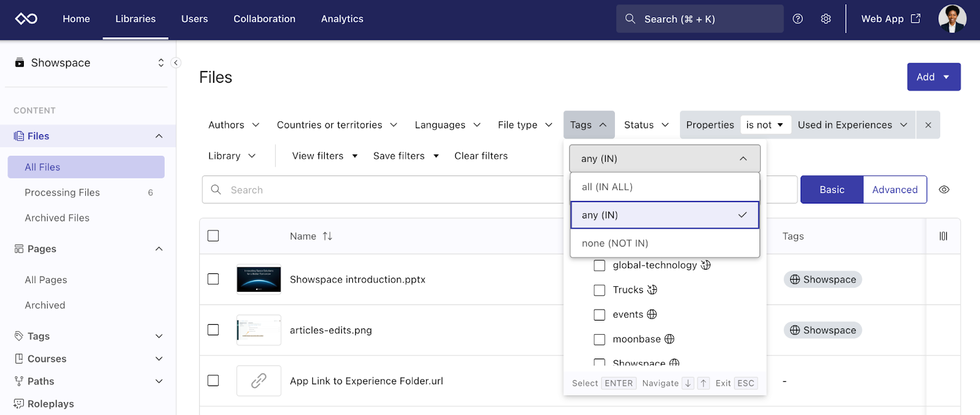This screenshot has width=980, height=415.
Task: Check the moonbase tag checkbox
Action: click(600, 340)
